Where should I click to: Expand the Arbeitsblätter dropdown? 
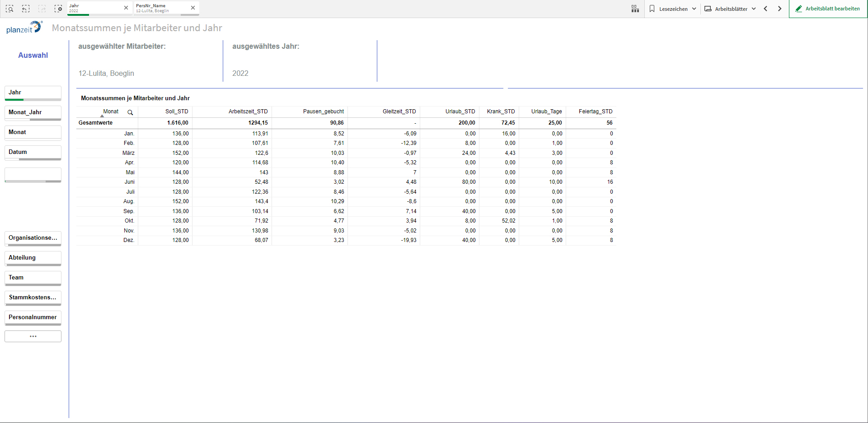click(x=730, y=9)
